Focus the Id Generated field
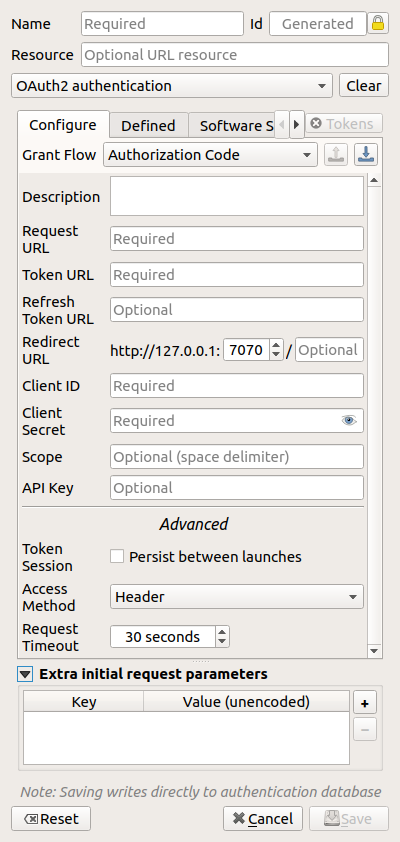400x842 pixels. [318, 24]
